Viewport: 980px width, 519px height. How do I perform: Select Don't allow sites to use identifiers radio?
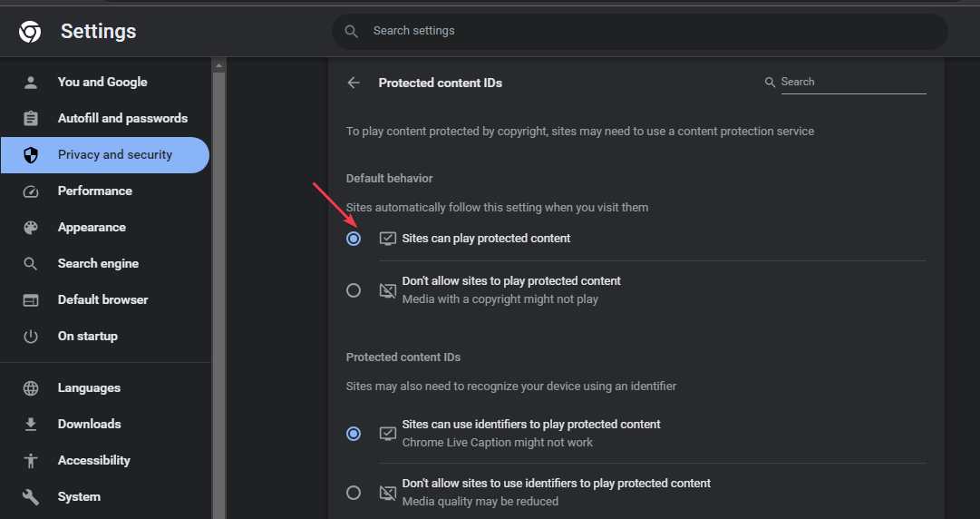[x=354, y=493]
